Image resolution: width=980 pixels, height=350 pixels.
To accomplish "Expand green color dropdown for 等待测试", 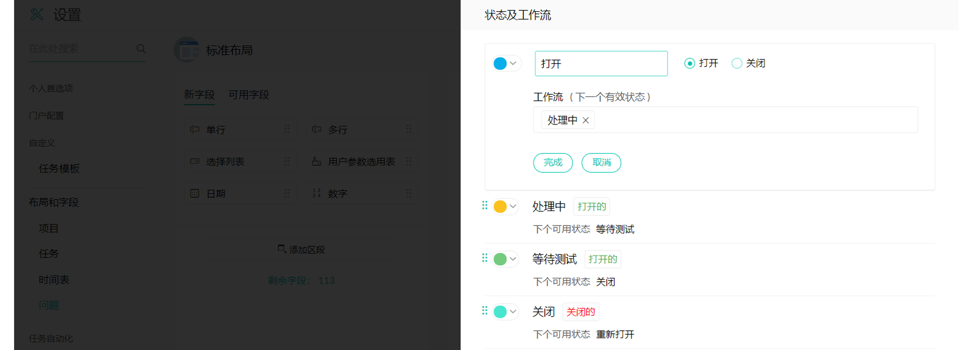I will [513, 259].
